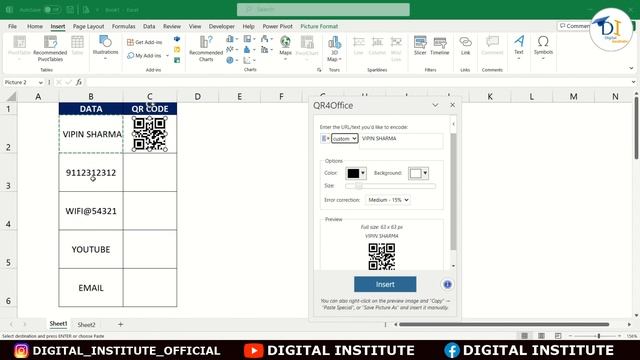The image size is (640, 360).
Task: Click the Insert button in QR4Office
Action: pyautogui.click(x=385, y=284)
